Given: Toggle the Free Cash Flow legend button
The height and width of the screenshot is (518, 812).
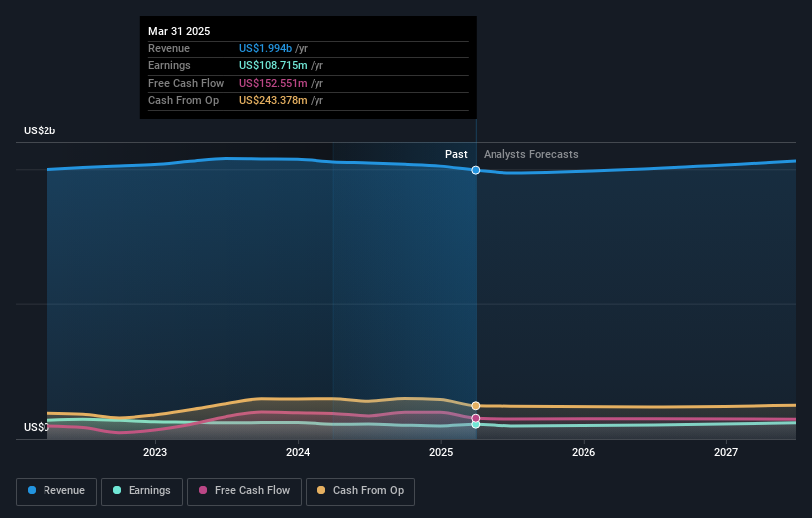Looking at the screenshot, I should [x=244, y=491].
